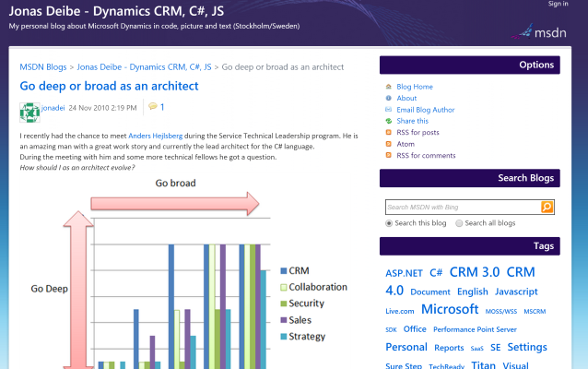Open the MOSS/WSS tag
The height and width of the screenshot is (369, 588).
501,311
